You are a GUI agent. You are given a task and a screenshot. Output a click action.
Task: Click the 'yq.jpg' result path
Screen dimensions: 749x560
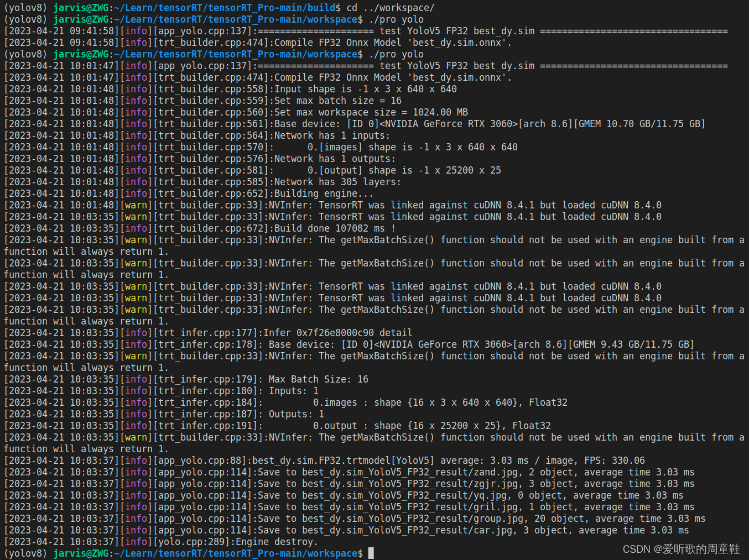click(404, 495)
